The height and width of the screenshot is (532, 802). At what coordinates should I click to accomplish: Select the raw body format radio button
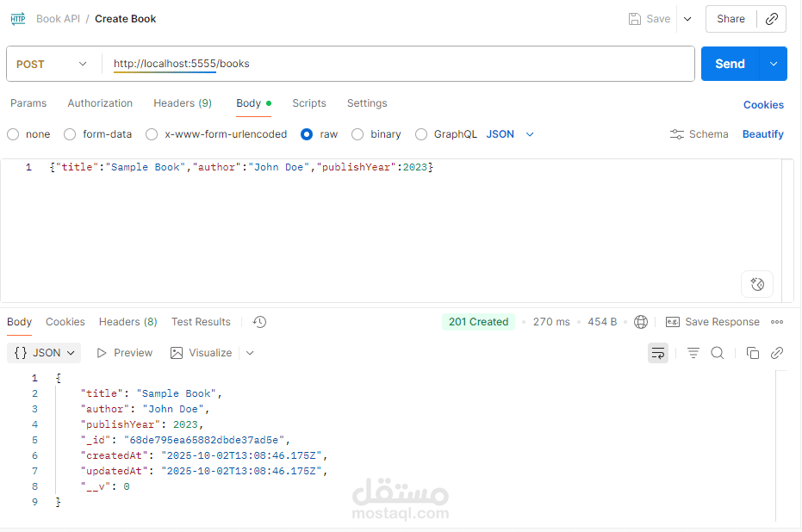(307, 134)
